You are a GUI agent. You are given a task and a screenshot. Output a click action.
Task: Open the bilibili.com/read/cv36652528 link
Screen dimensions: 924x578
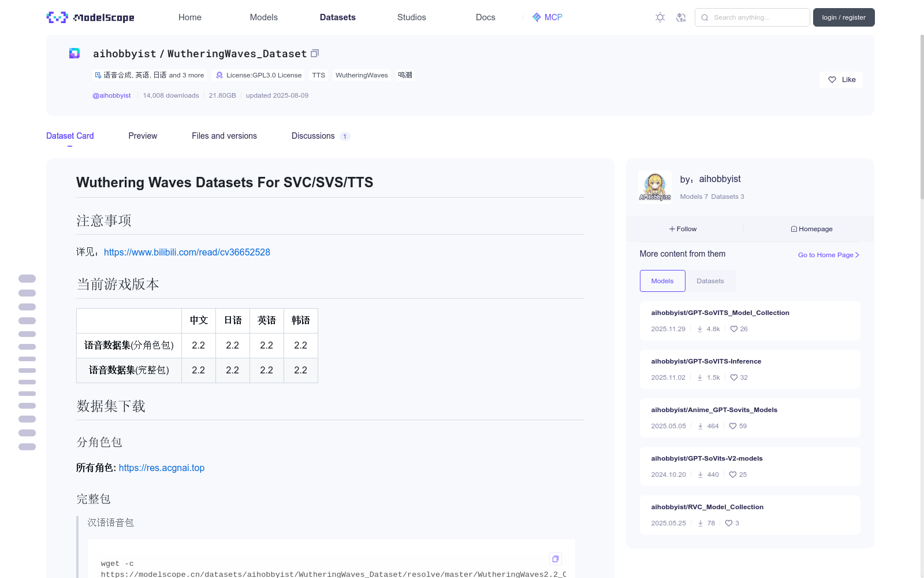point(187,252)
